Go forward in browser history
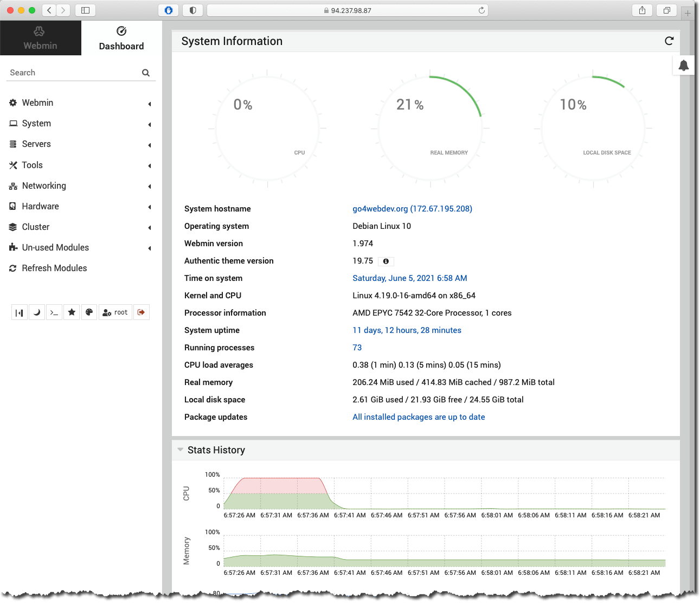700x615 pixels. pos(63,10)
